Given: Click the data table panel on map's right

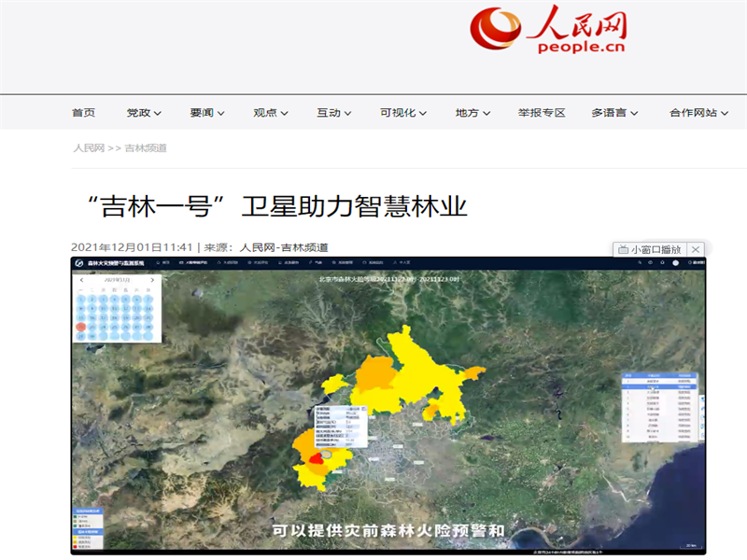Looking at the screenshot, I should pos(659,407).
